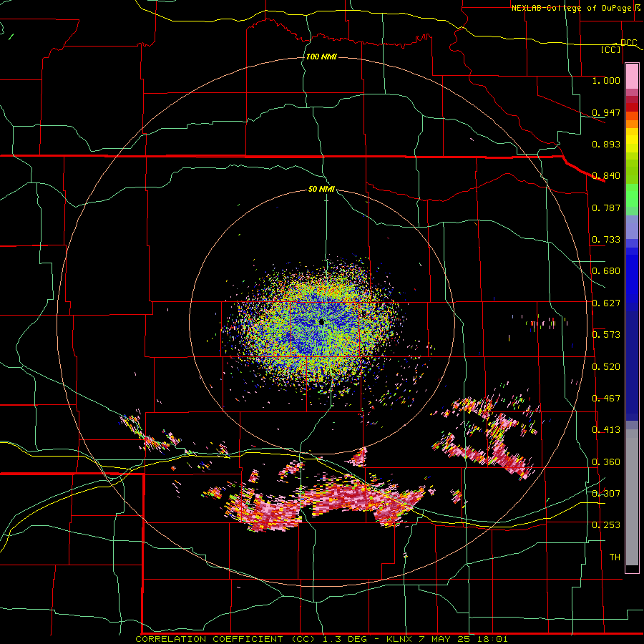The width and height of the screenshot is (644, 644).
Task: Click the 0.733 legend value
Action: coord(606,240)
